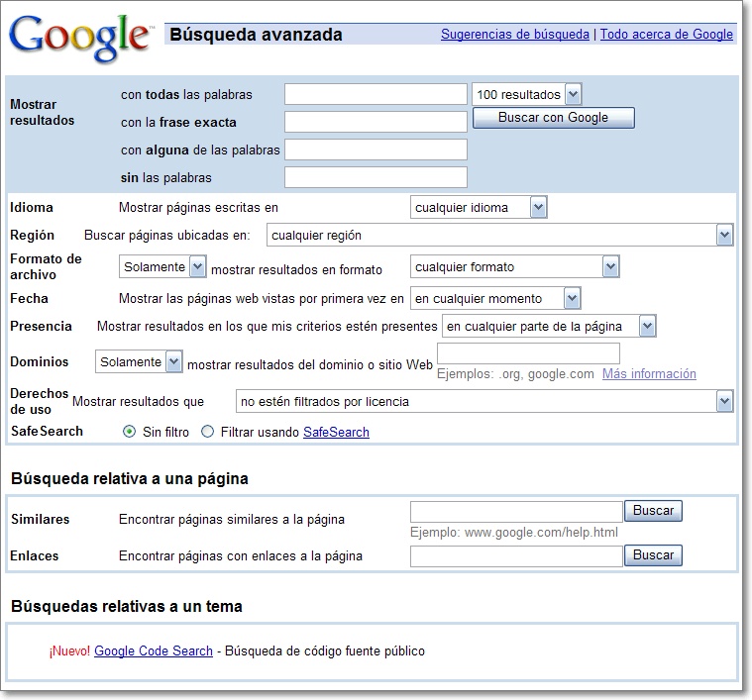Click 'Ejemplo: www.google.com/help.html' hint text
Screen dimensions: 752x700
(x=514, y=533)
